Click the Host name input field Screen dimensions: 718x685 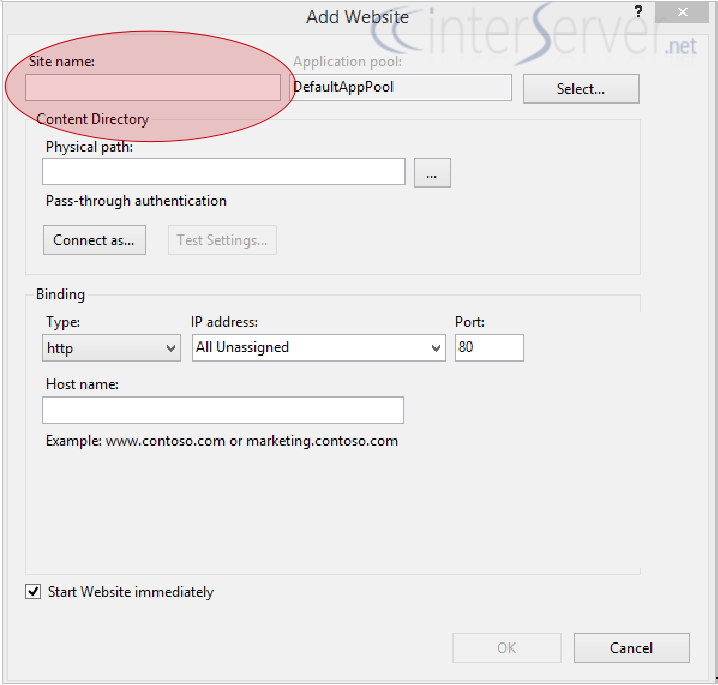click(223, 410)
